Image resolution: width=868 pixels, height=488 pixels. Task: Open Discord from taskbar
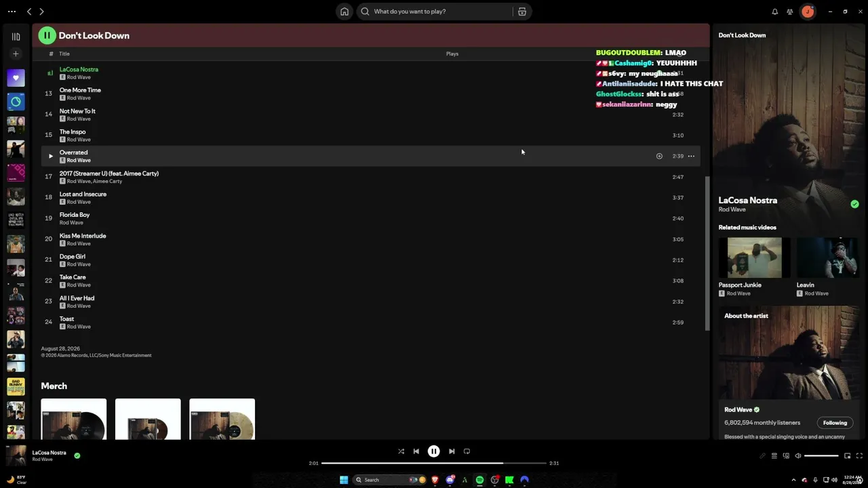click(450, 480)
